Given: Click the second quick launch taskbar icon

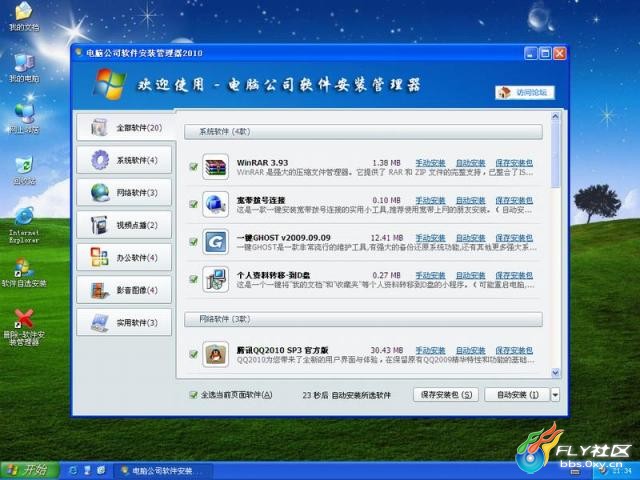Looking at the screenshot, I should (x=87, y=471).
